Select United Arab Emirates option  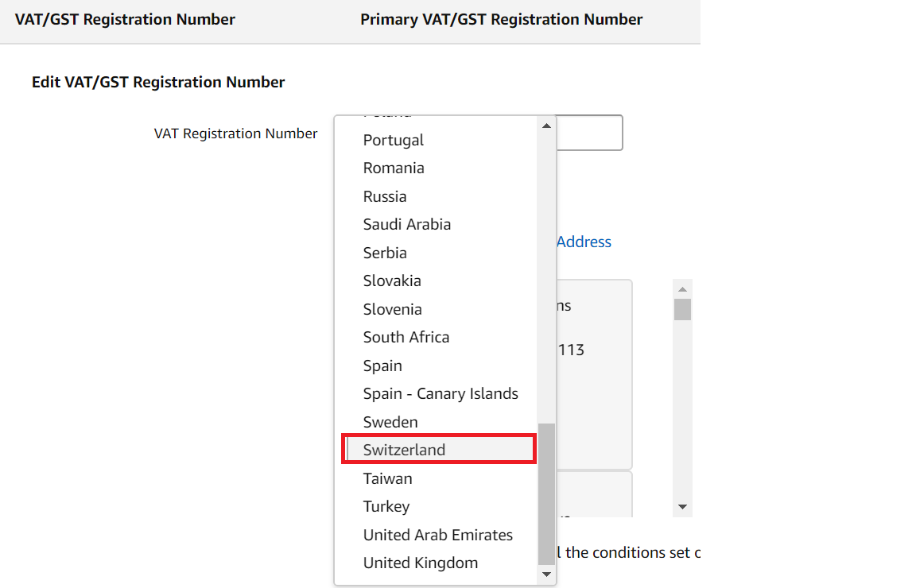(x=438, y=535)
